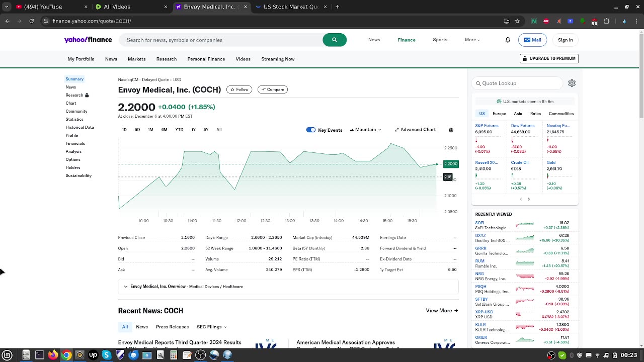Open the terminal from the taskbar
The image size is (644, 362).
pyautogui.click(x=39, y=355)
